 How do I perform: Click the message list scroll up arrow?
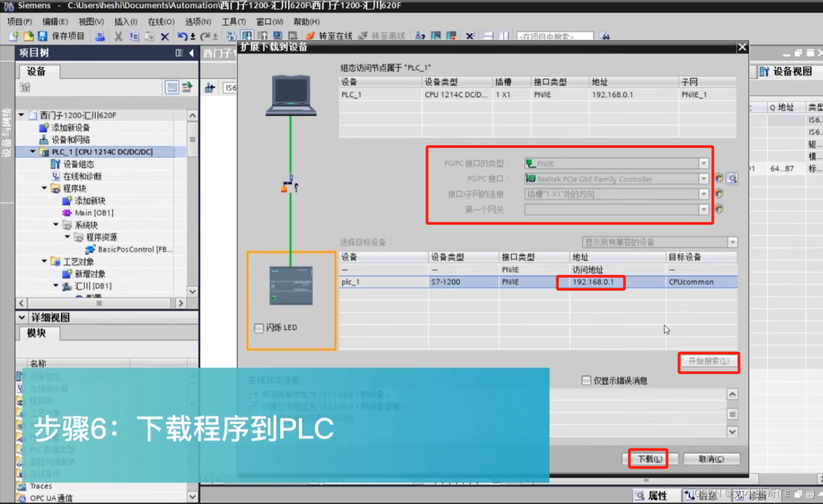tap(732, 394)
